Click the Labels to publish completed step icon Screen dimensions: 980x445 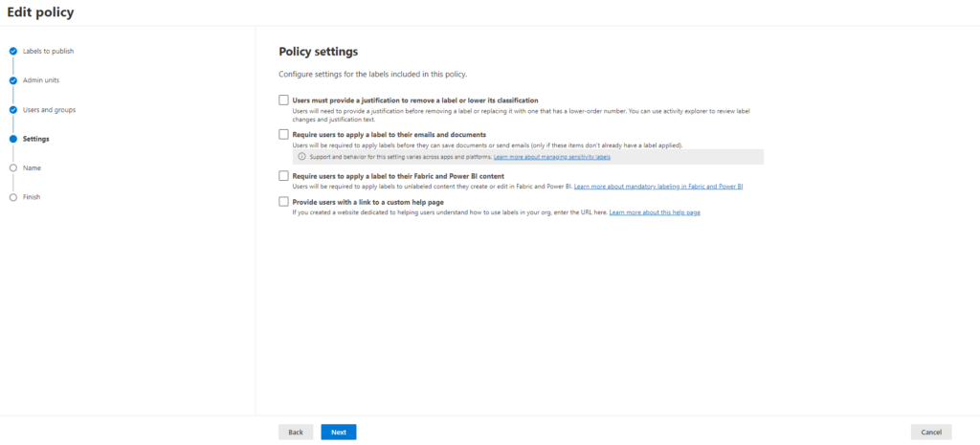point(13,52)
